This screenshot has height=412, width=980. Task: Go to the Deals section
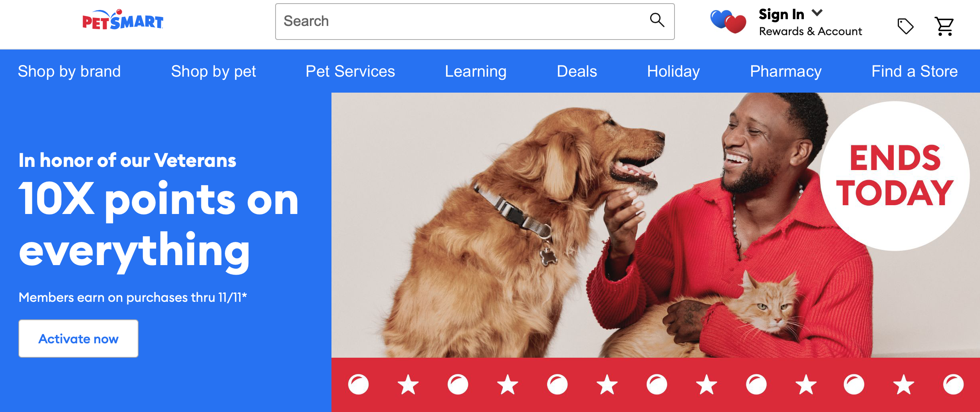click(x=577, y=71)
